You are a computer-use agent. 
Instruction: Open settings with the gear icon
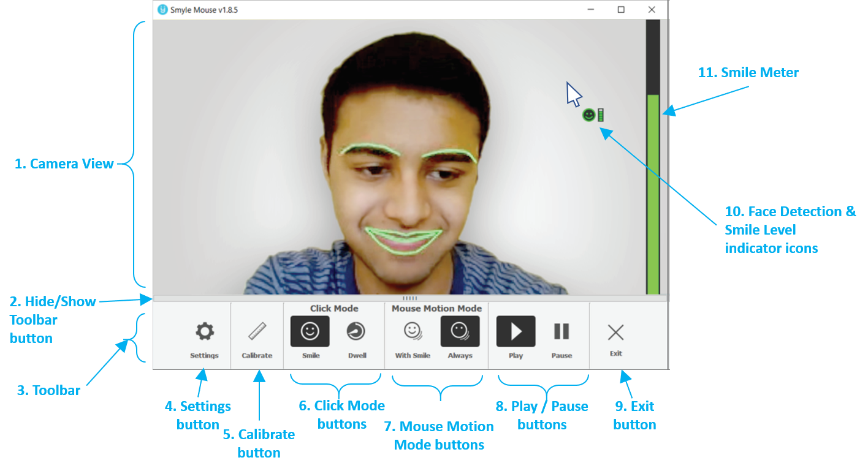point(204,330)
